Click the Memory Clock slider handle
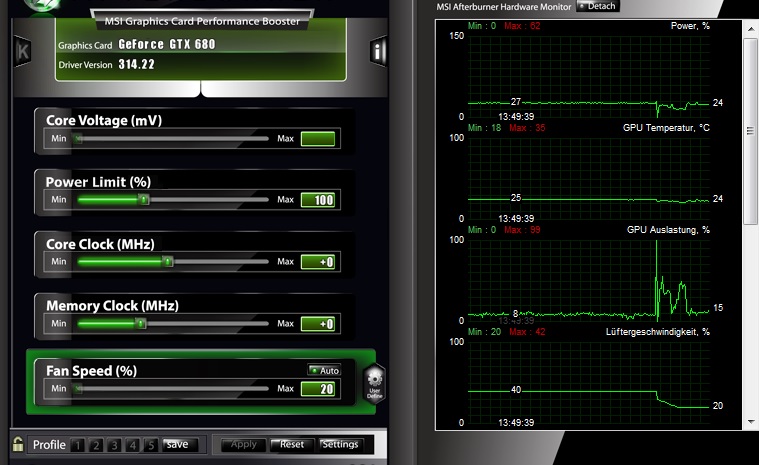The width and height of the screenshot is (759, 465). (x=140, y=323)
